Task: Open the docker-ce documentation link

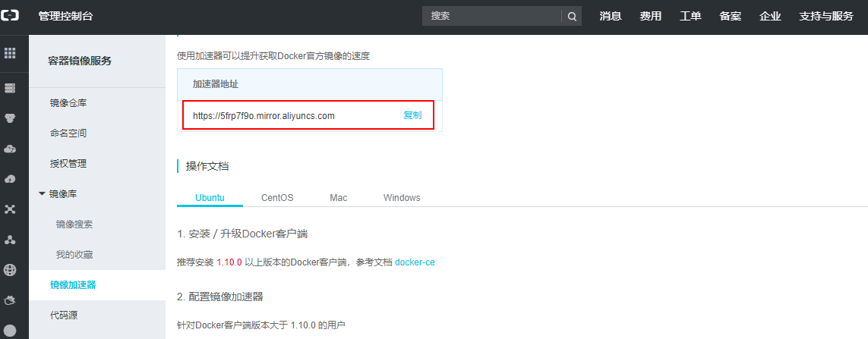Action: coord(415,262)
